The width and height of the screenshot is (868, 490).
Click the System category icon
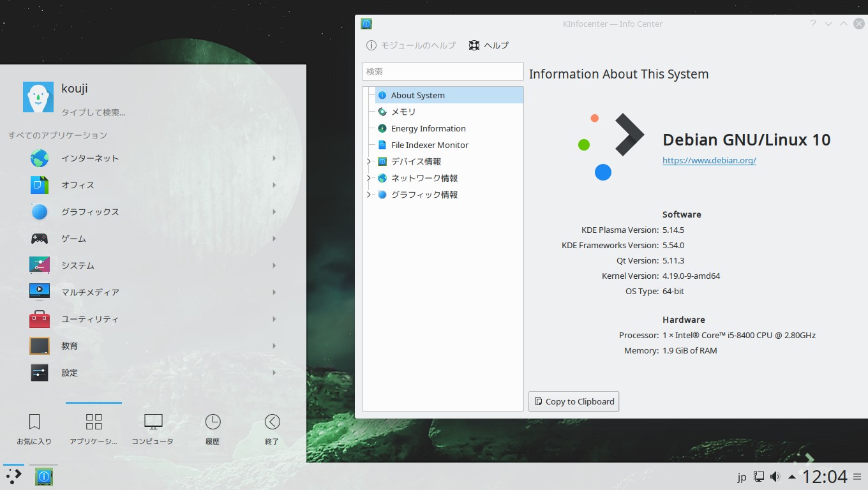coord(40,265)
